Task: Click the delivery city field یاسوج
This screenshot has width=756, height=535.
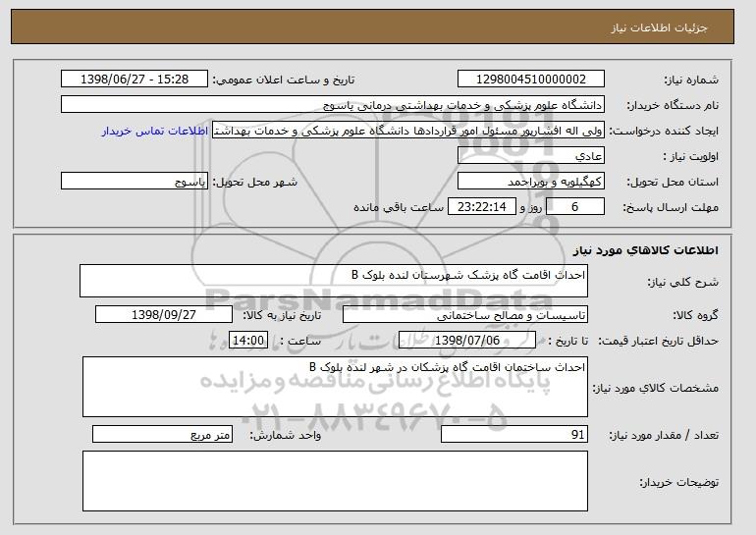Action: click(x=135, y=182)
